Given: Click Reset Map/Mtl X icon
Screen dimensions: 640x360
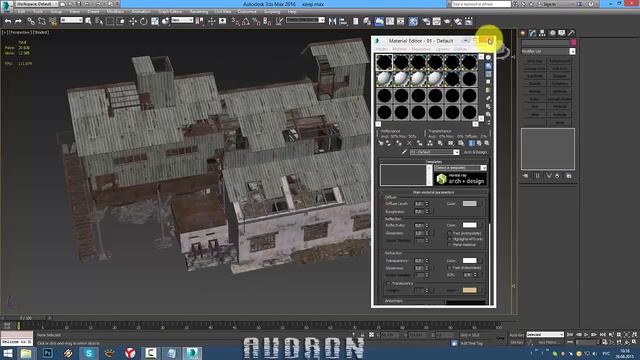Looking at the screenshot, I should coord(409,143).
